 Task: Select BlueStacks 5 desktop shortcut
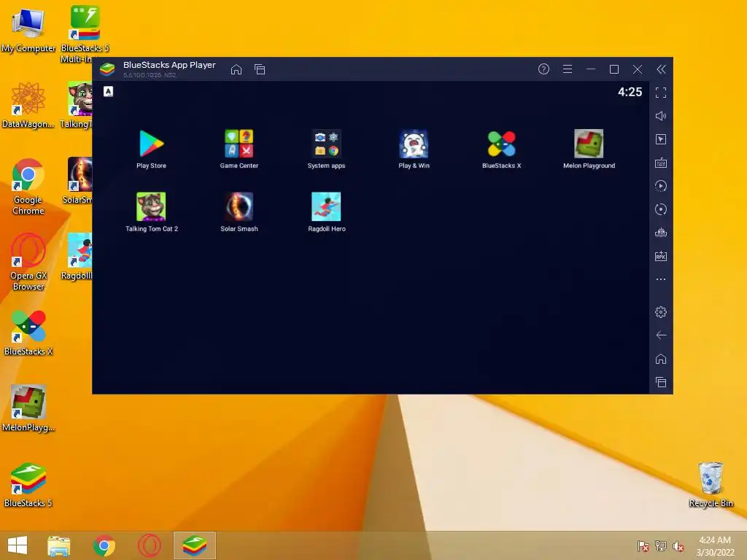pyautogui.click(x=28, y=484)
